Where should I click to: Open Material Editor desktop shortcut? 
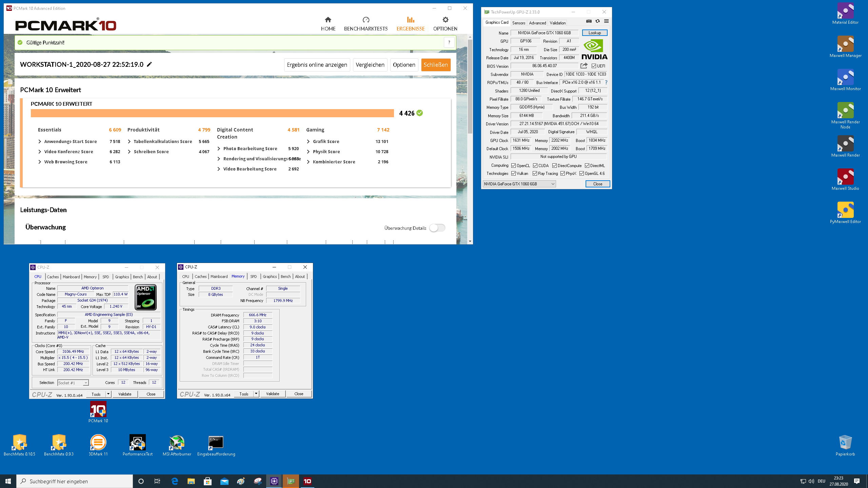pyautogui.click(x=845, y=14)
